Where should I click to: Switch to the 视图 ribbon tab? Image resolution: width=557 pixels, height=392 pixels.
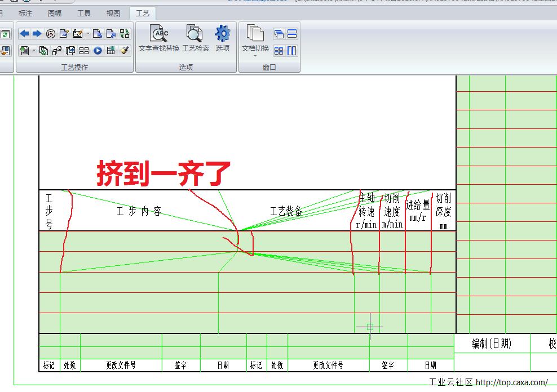tap(113, 14)
